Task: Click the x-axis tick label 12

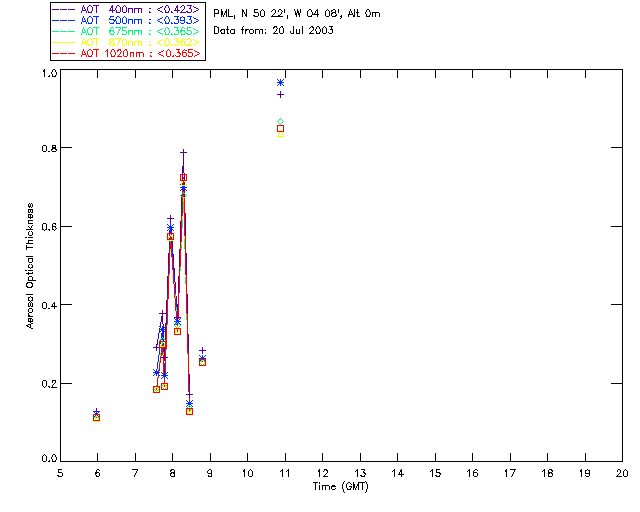Action: click(x=322, y=473)
